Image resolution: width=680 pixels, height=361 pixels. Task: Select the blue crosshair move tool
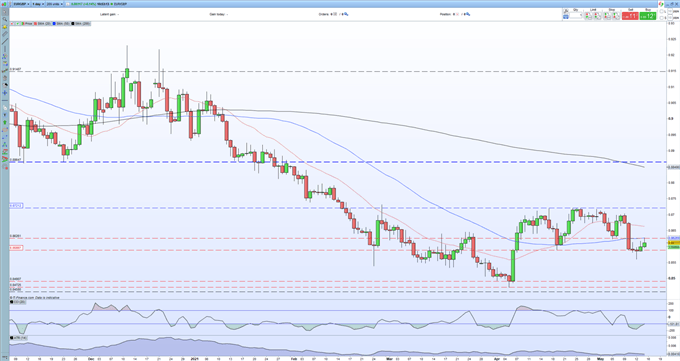(x=5, y=93)
